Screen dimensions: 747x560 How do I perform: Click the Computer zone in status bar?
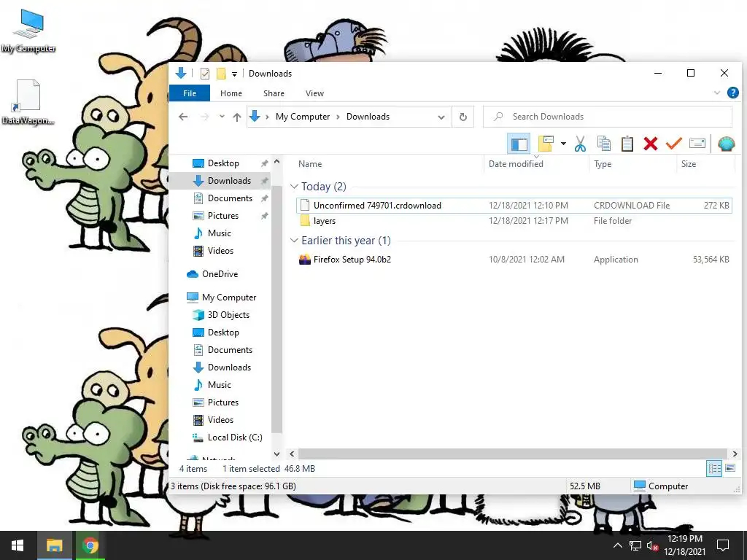[661, 486]
